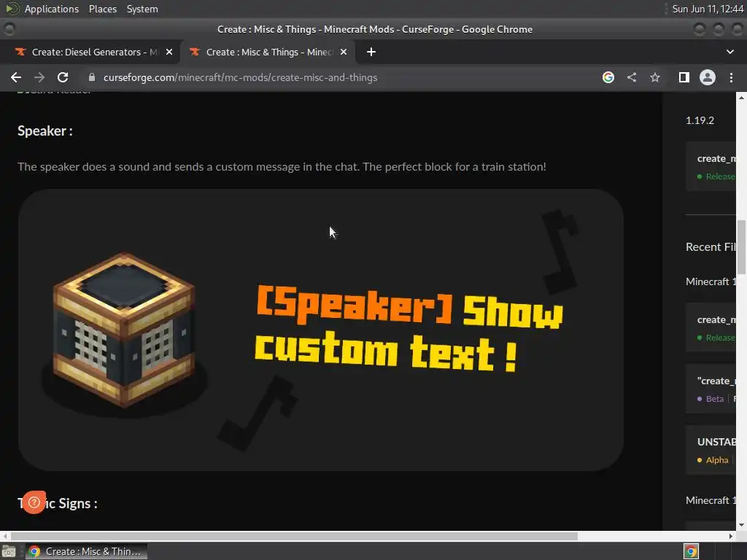
Task: Close the Create: Diesel Generators tab
Action: pyautogui.click(x=169, y=52)
